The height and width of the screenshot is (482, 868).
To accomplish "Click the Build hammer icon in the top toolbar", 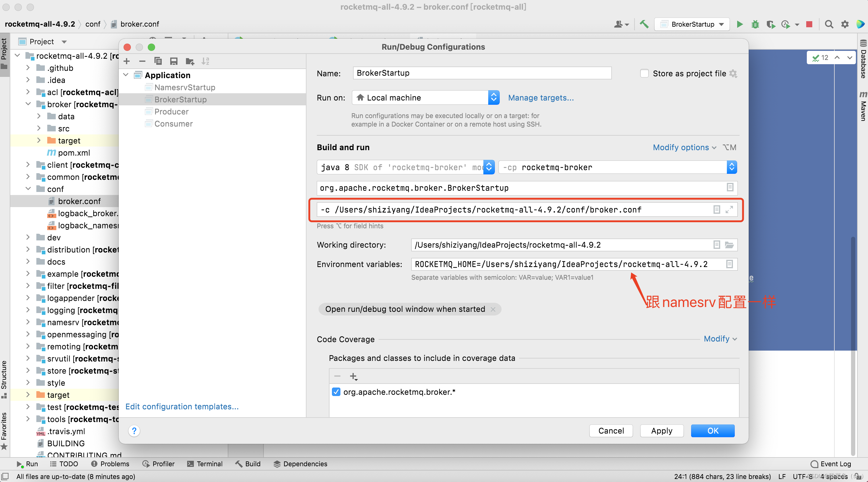I will [x=644, y=24].
